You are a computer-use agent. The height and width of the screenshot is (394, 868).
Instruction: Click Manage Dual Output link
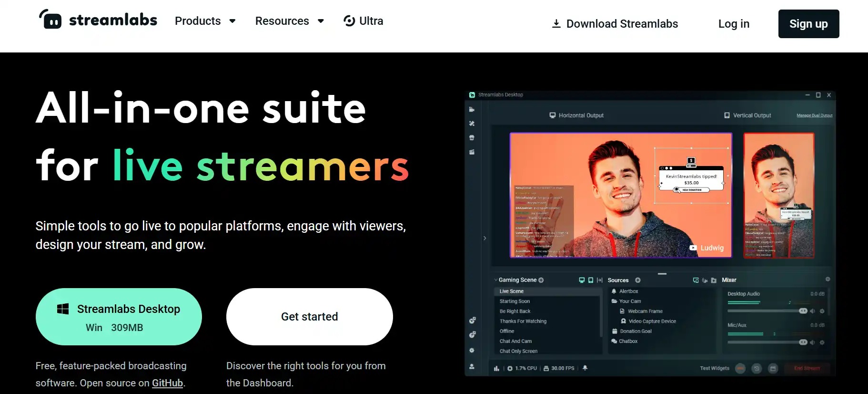coord(814,115)
